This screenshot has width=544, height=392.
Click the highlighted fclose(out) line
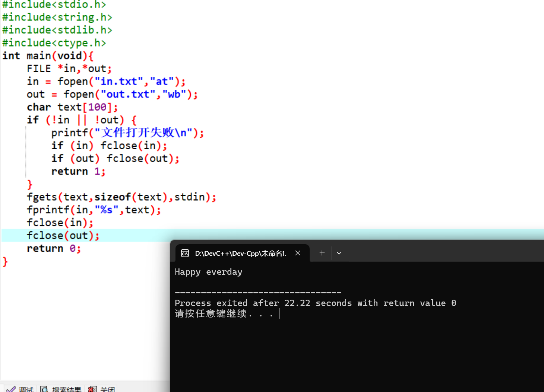[63, 235]
